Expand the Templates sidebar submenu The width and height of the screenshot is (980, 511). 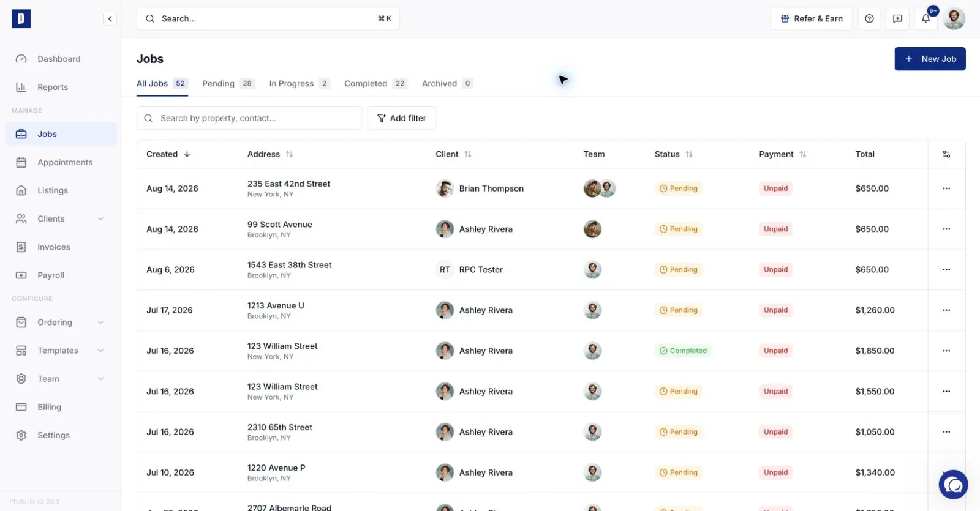pyautogui.click(x=100, y=351)
